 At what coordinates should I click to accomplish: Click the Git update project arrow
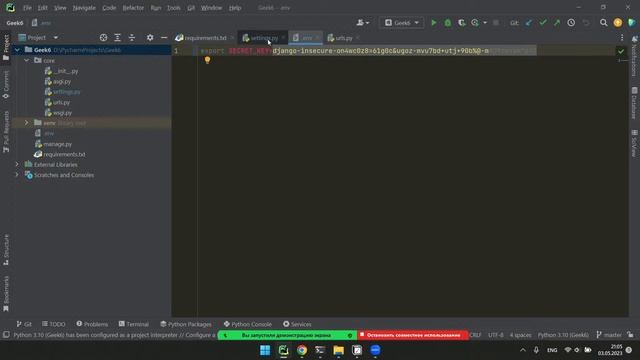[x=529, y=23]
